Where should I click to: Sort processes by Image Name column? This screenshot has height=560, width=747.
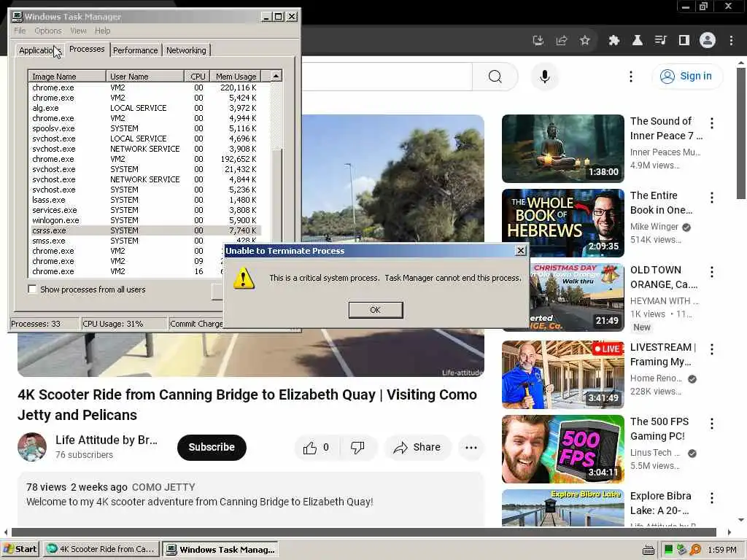[x=67, y=76]
